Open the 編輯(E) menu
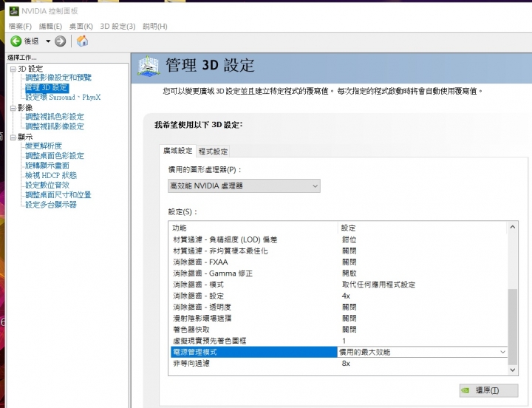Viewport: 532px width, 408px height. (50, 26)
